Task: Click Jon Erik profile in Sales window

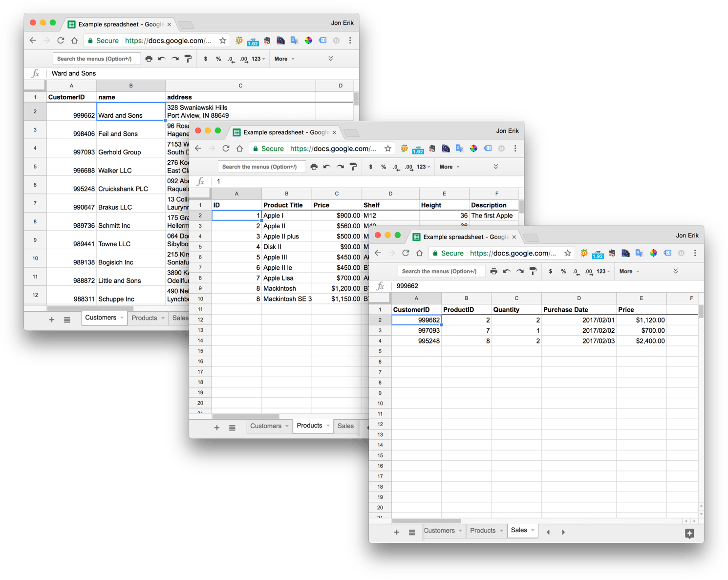Action: [687, 236]
